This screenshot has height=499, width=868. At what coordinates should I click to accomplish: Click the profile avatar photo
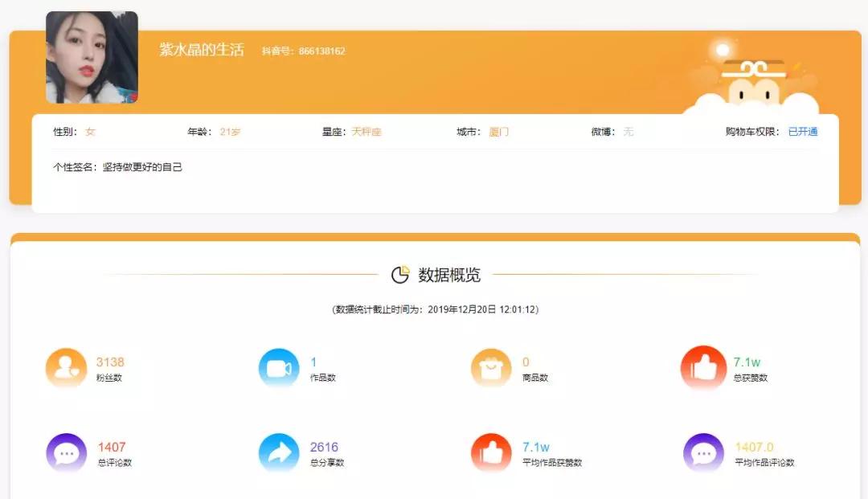click(x=91, y=57)
